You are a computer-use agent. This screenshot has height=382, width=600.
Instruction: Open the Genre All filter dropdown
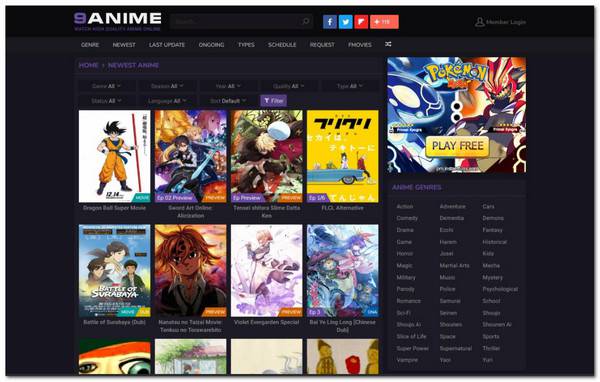[x=106, y=86]
